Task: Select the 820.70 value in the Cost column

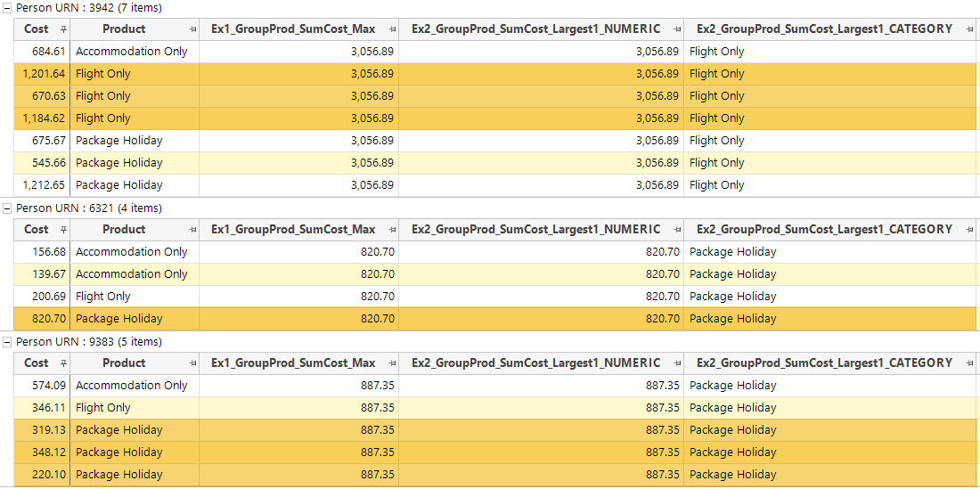Action: [x=42, y=319]
